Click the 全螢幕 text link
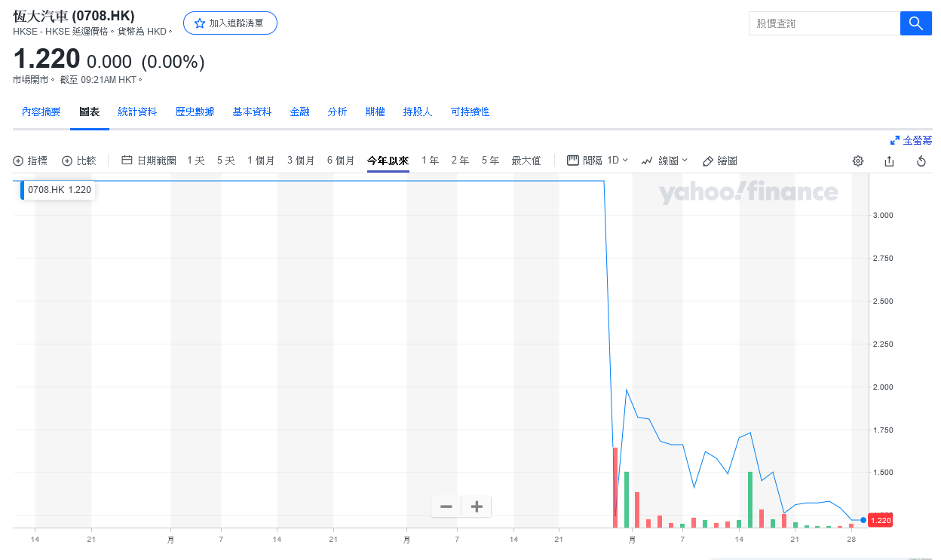941x560 pixels. coord(918,140)
